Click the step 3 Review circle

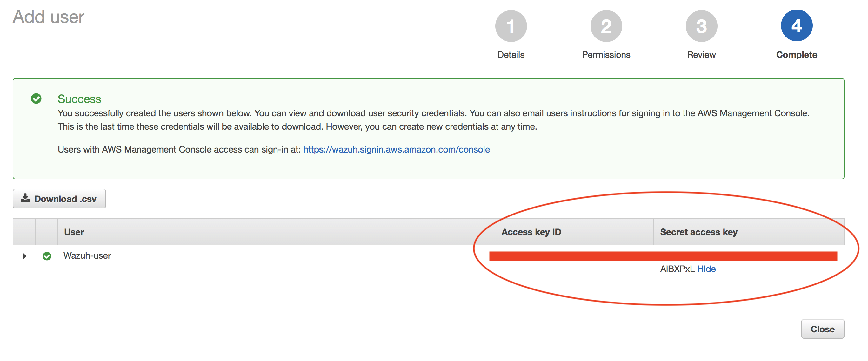(701, 26)
